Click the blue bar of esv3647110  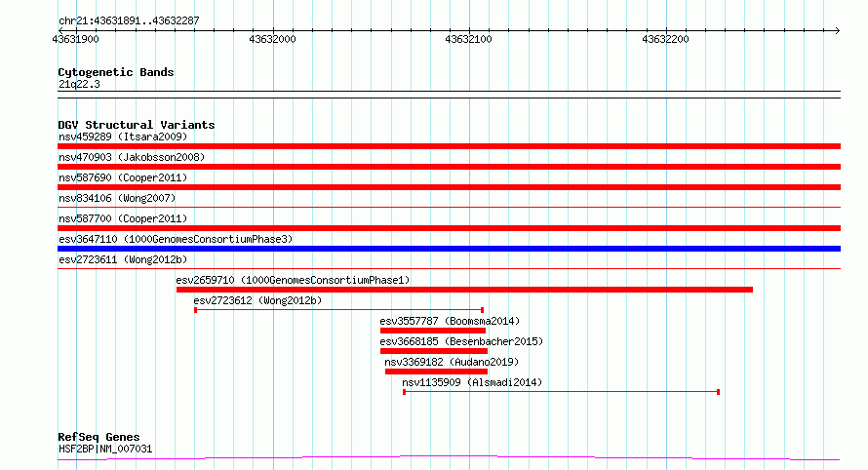449,249
